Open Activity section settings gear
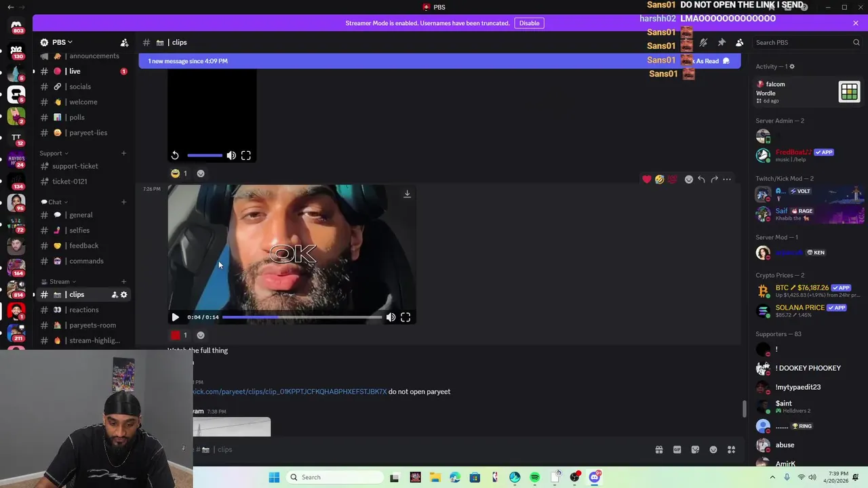This screenshot has height=488, width=868. (x=791, y=66)
